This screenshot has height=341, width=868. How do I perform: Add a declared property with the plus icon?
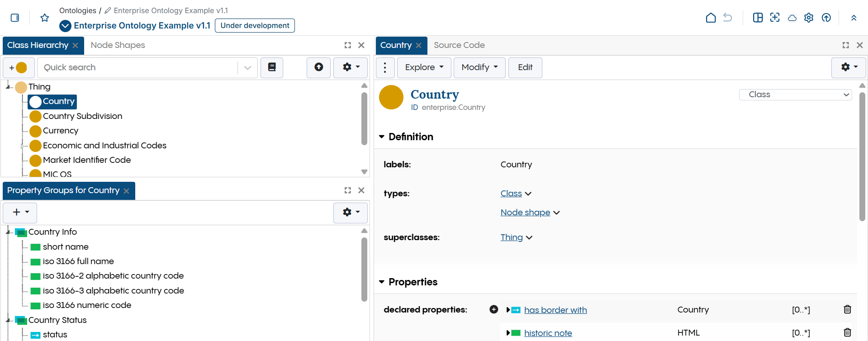[x=494, y=309]
